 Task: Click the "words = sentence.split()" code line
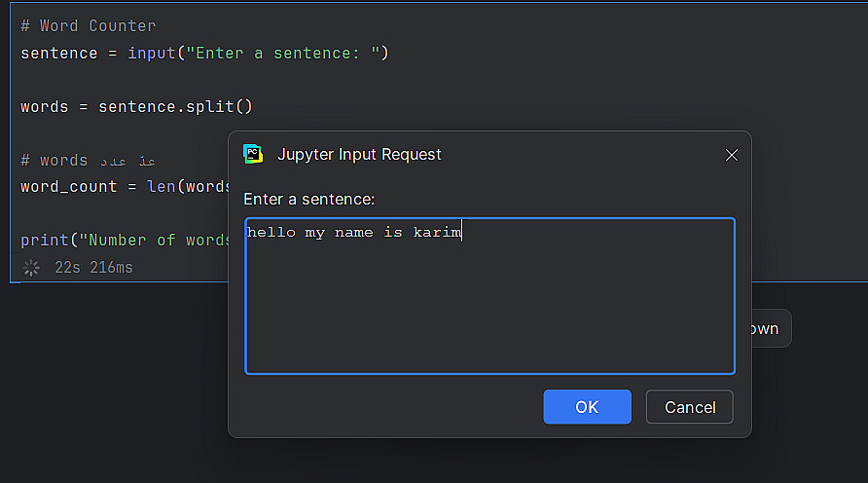(x=136, y=106)
